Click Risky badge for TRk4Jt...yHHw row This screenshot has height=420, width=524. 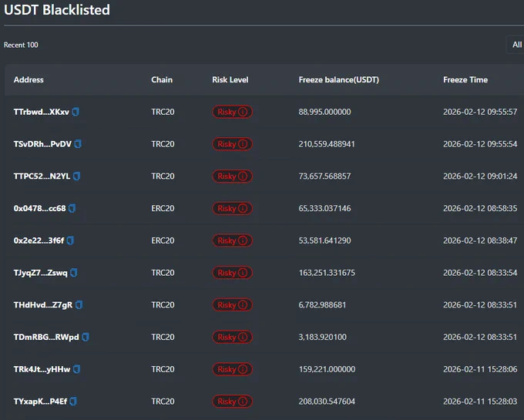tap(232, 369)
